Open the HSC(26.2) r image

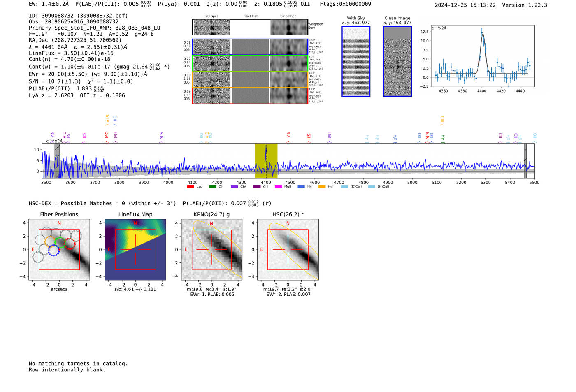coord(288,250)
